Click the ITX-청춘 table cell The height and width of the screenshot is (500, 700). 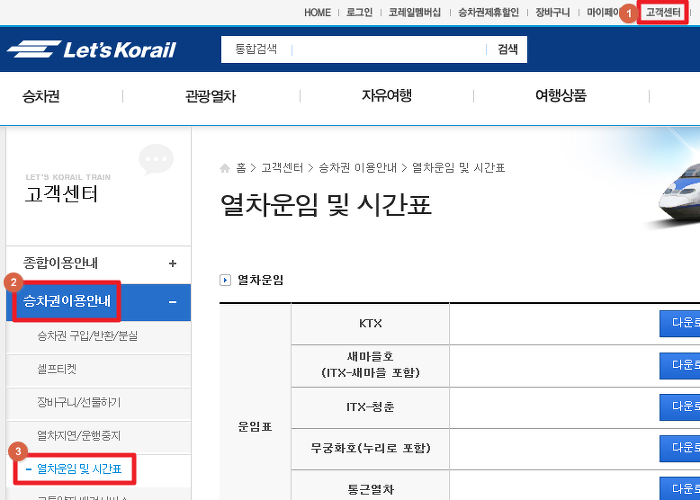(x=371, y=408)
